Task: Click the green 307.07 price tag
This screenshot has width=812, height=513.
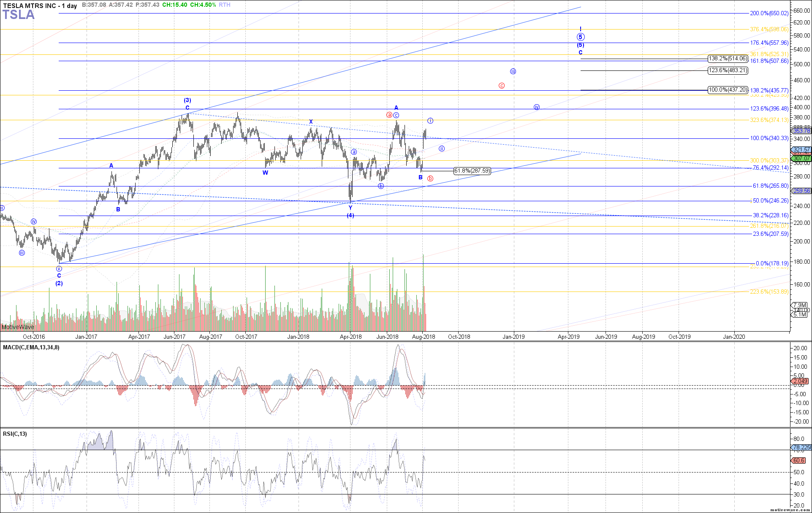Action: tap(801, 159)
